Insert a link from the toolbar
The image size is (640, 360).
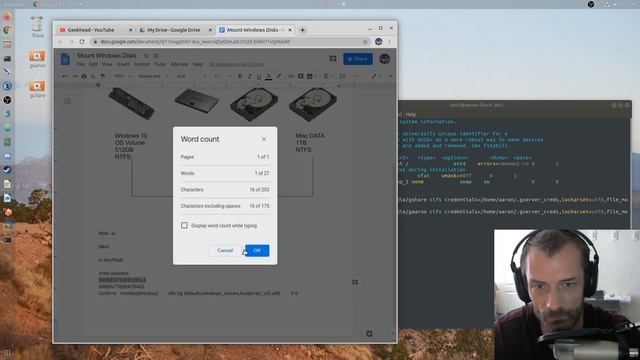pyautogui.click(x=291, y=76)
